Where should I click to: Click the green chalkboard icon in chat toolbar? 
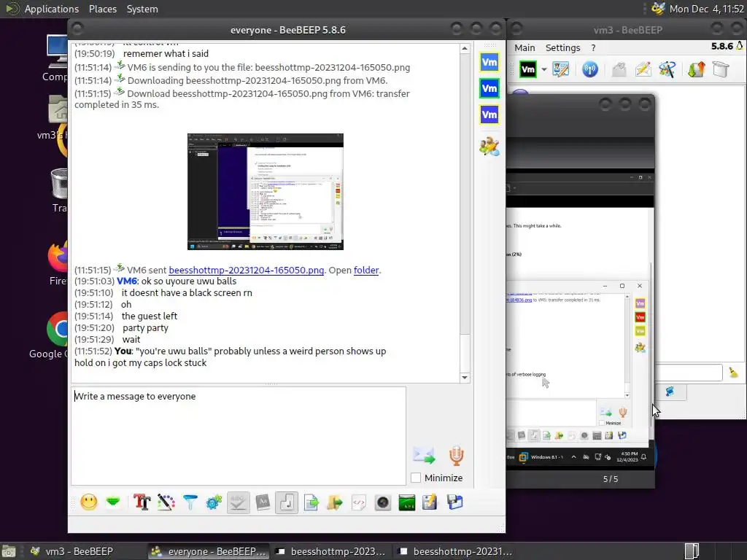pyautogui.click(x=407, y=502)
